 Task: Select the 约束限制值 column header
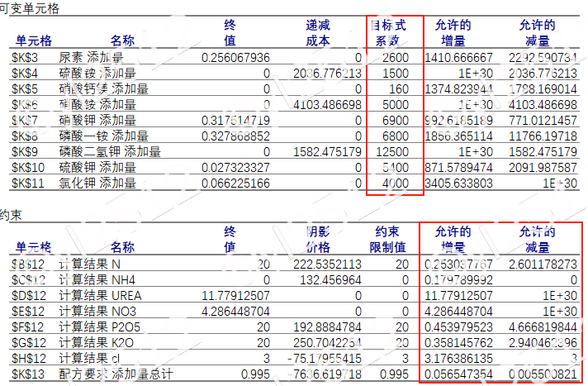click(388, 239)
